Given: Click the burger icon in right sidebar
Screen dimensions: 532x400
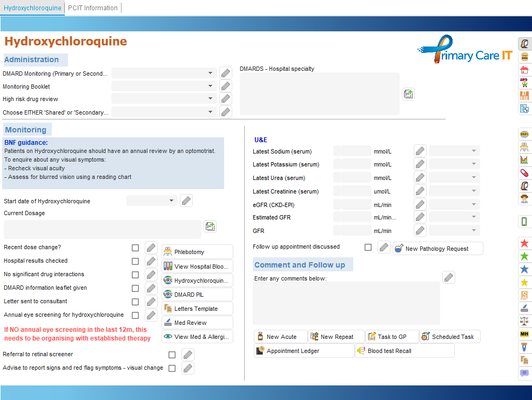Looking at the screenshot, I should point(524,57).
